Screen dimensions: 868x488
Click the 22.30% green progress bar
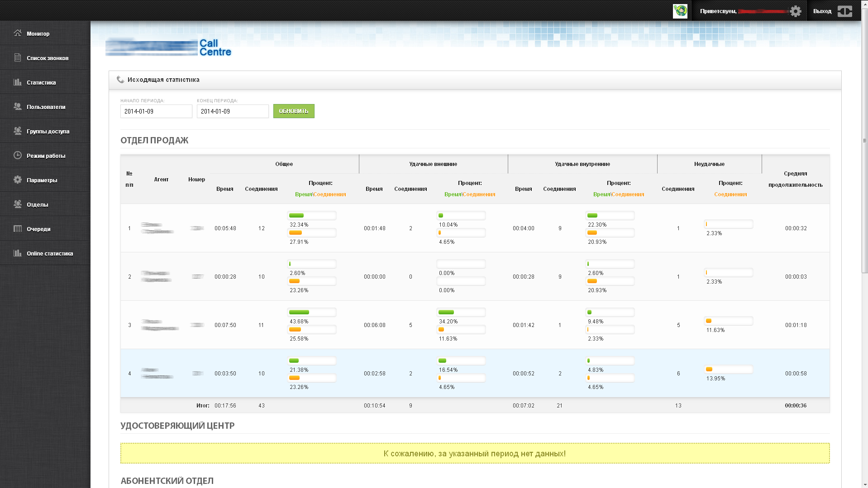coord(610,216)
